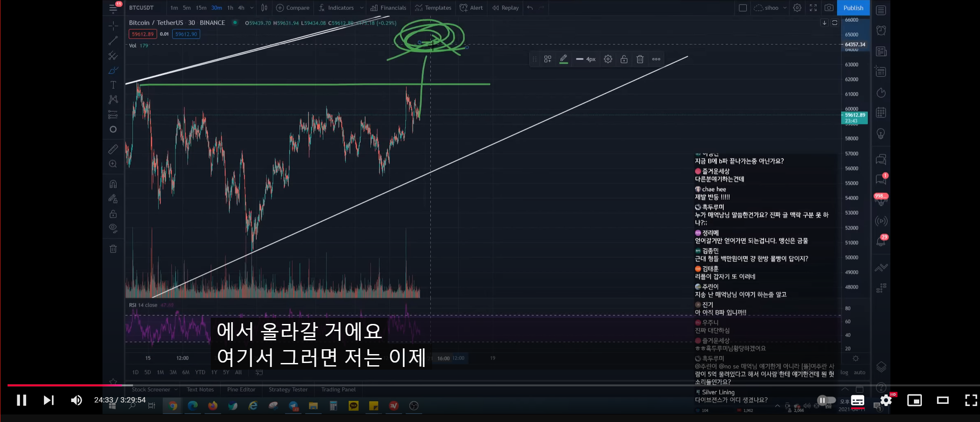Viewport: 980px width, 422px height.
Task: Remove all drawings with the trash tool
Action: coord(113,248)
